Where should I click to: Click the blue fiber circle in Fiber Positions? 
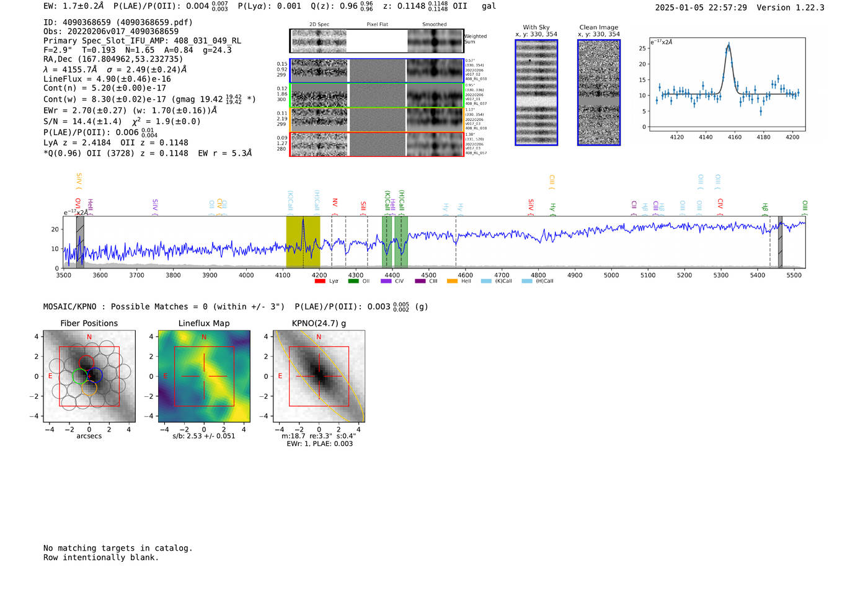click(x=95, y=375)
